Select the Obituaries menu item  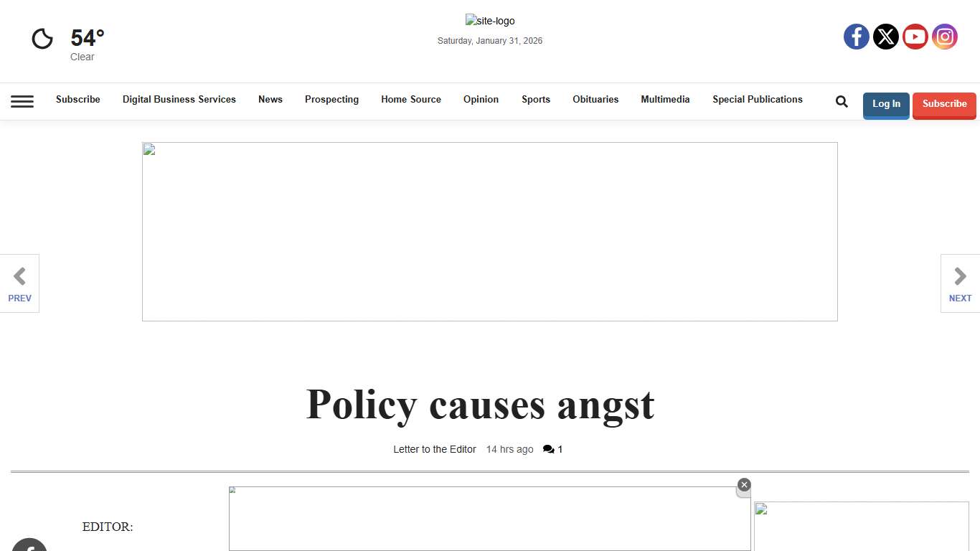pyautogui.click(x=595, y=100)
